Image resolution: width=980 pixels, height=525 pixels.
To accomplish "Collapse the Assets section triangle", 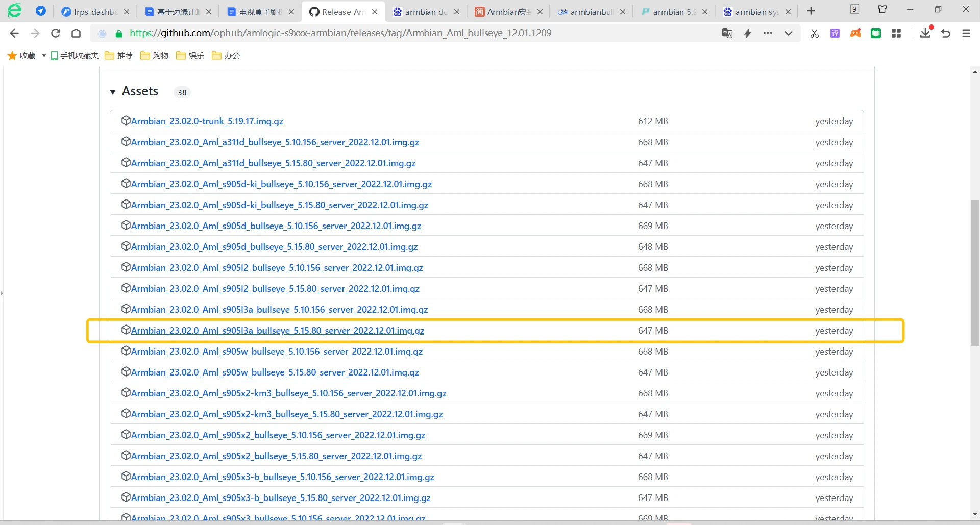I will (113, 92).
